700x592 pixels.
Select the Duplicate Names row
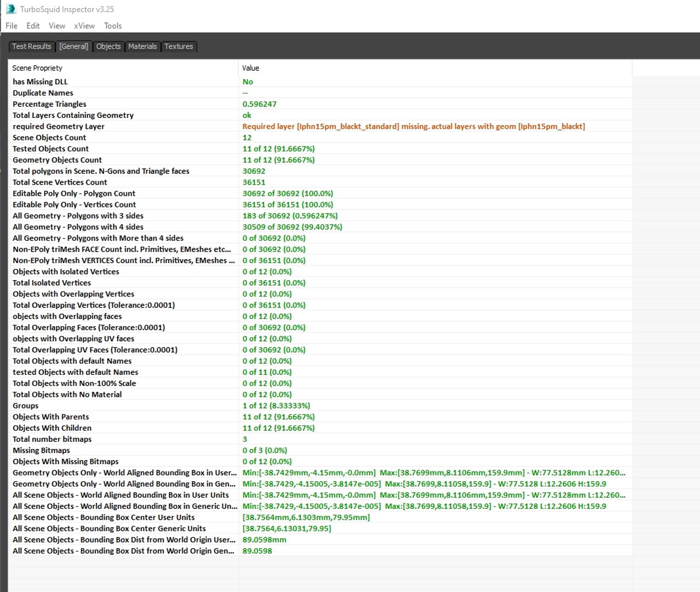click(x=320, y=93)
